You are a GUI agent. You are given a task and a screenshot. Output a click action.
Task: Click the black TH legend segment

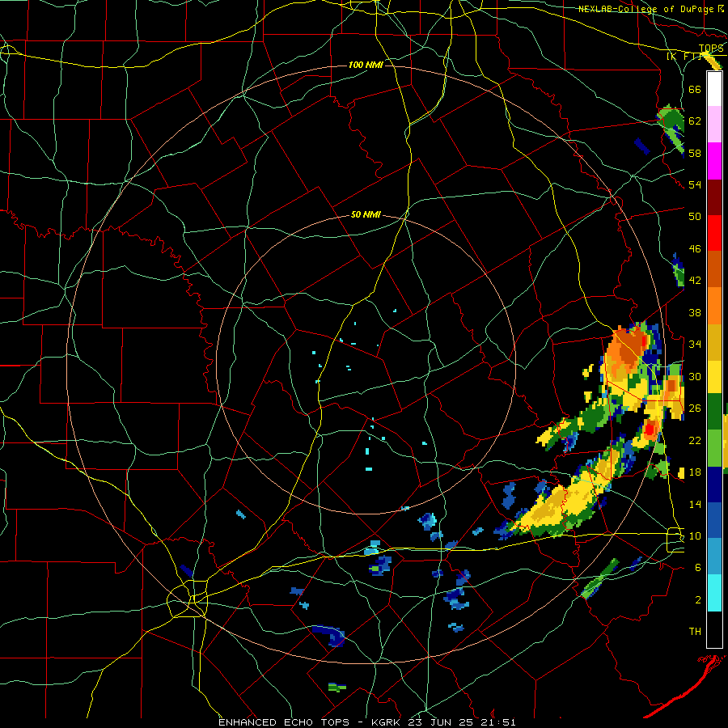point(714,629)
